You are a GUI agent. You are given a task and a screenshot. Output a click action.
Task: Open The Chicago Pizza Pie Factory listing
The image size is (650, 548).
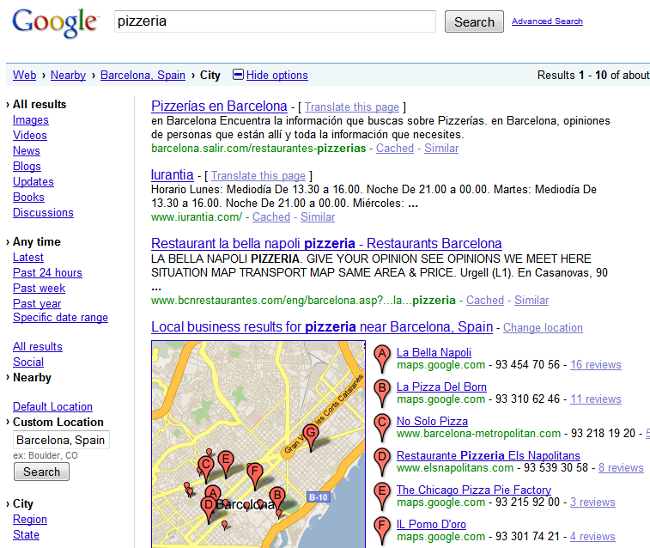(x=474, y=490)
